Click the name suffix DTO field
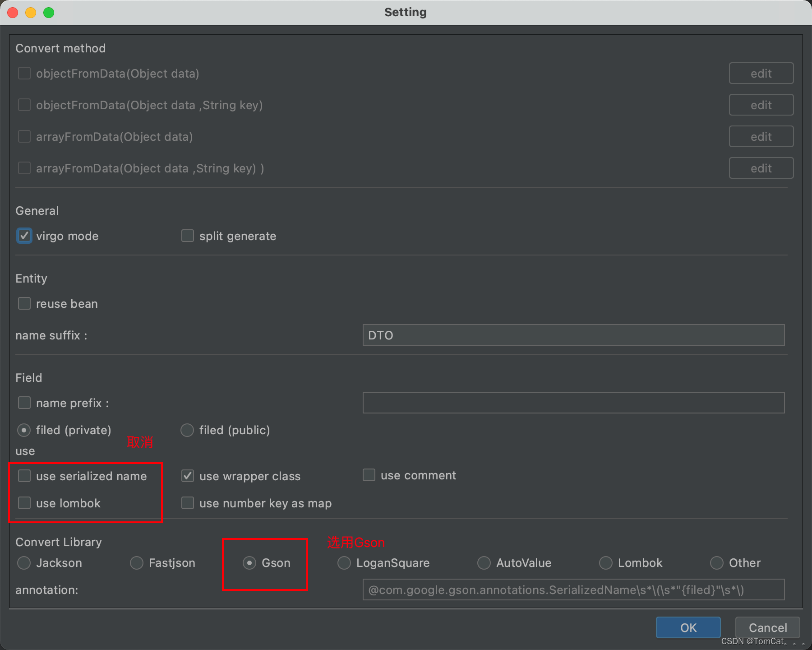Image resolution: width=812 pixels, height=650 pixels. pos(573,335)
